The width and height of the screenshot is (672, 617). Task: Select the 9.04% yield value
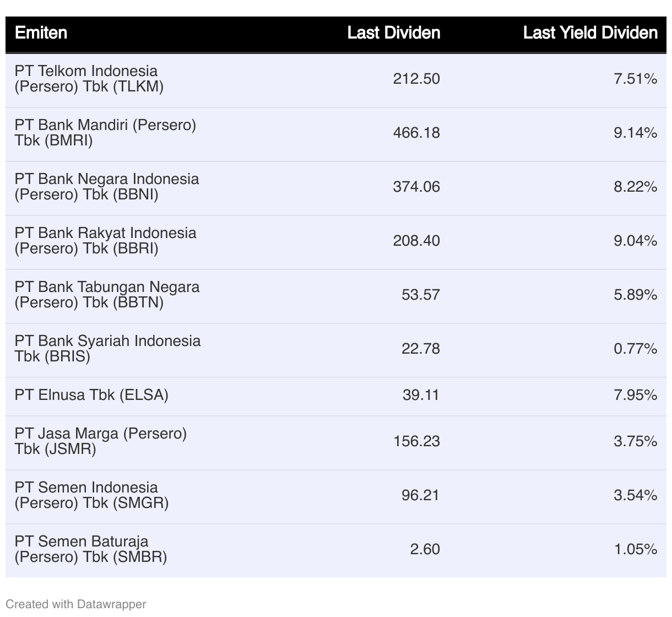click(635, 241)
